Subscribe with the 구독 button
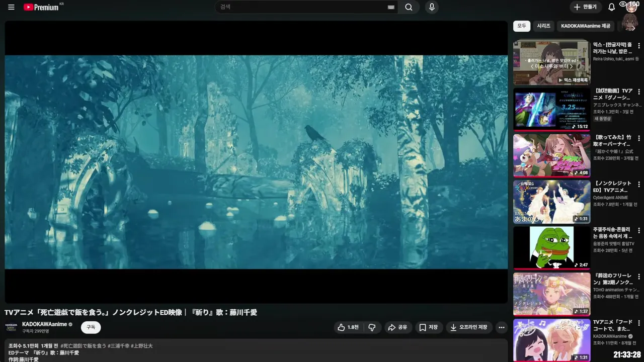This screenshot has width=644, height=362. point(91,327)
